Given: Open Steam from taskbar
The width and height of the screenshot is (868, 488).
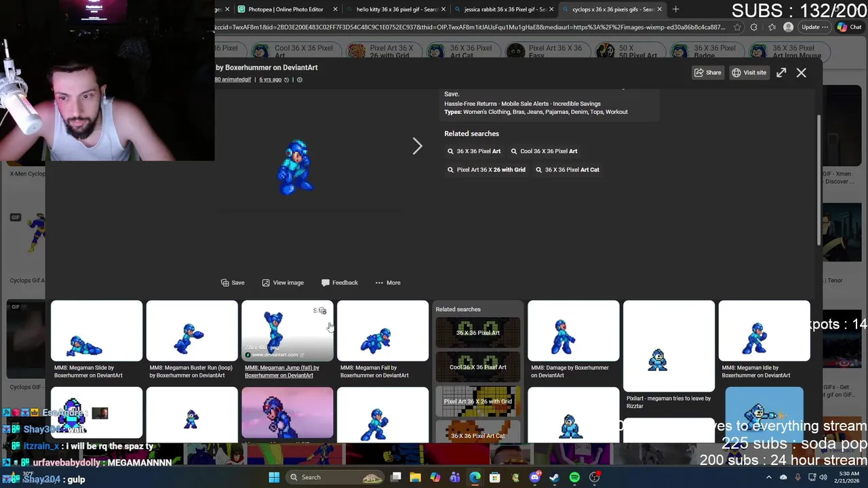Looking at the screenshot, I should click(554, 477).
